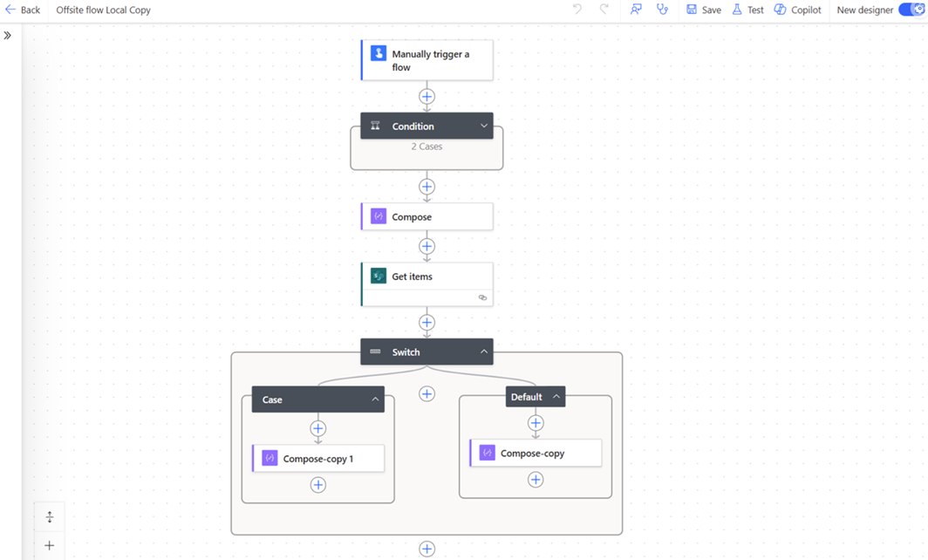Expand the left sidebar panel
The width and height of the screenshot is (928, 560).
click(x=9, y=35)
